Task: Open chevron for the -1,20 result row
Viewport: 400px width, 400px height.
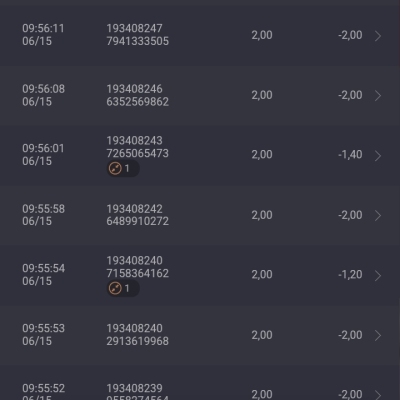Action: tap(378, 276)
